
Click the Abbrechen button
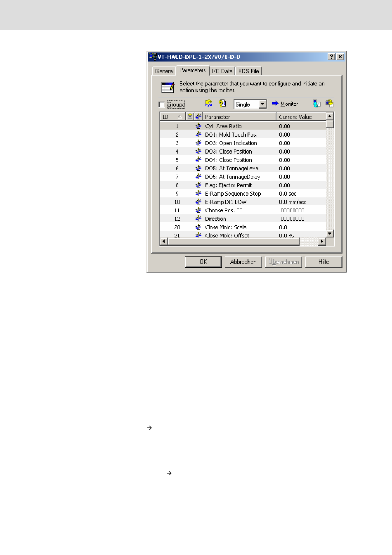coord(243,262)
